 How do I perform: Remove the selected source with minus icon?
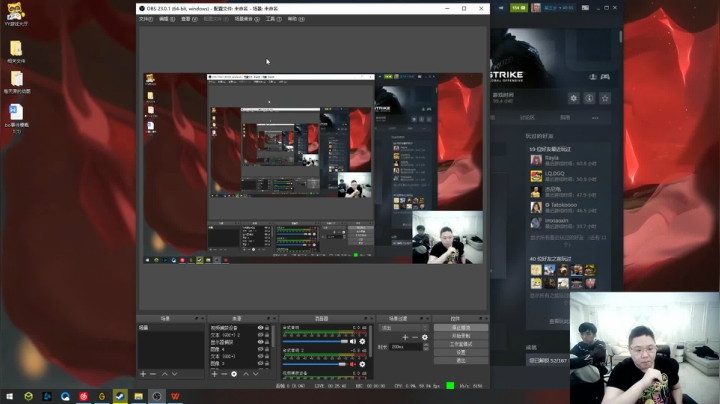click(224, 374)
